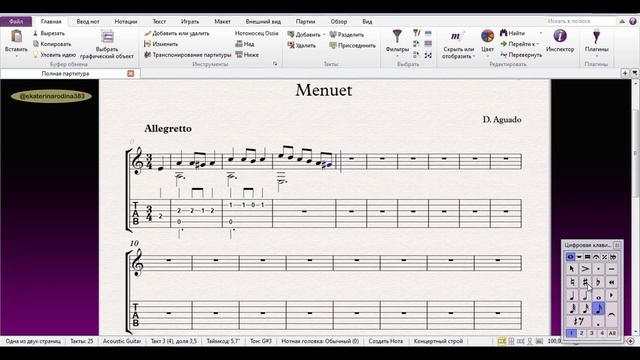The width and height of the screenshot is (640, 360).
Task: Close the Полная партитура tab
Action: pyautogui.click(x=131, y=73)
